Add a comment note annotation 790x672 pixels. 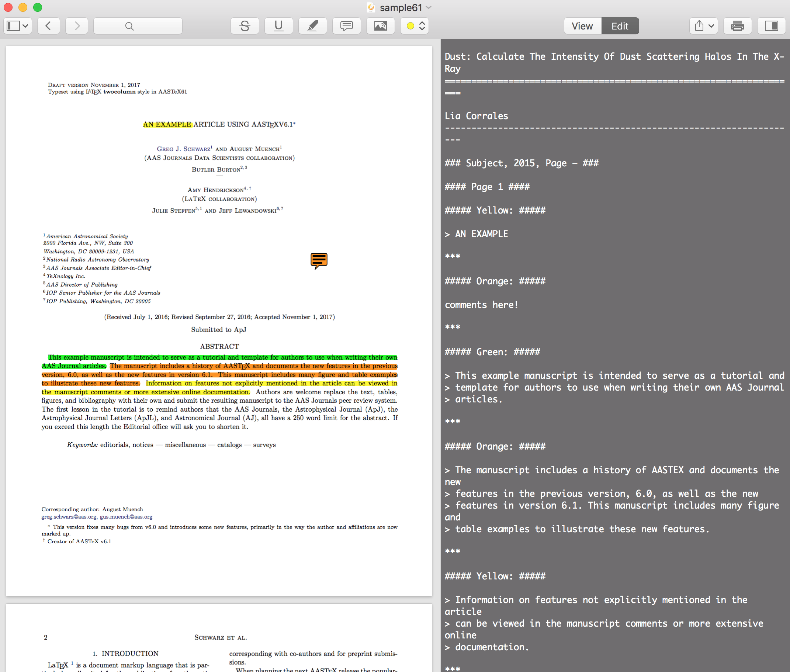[346, 26]
